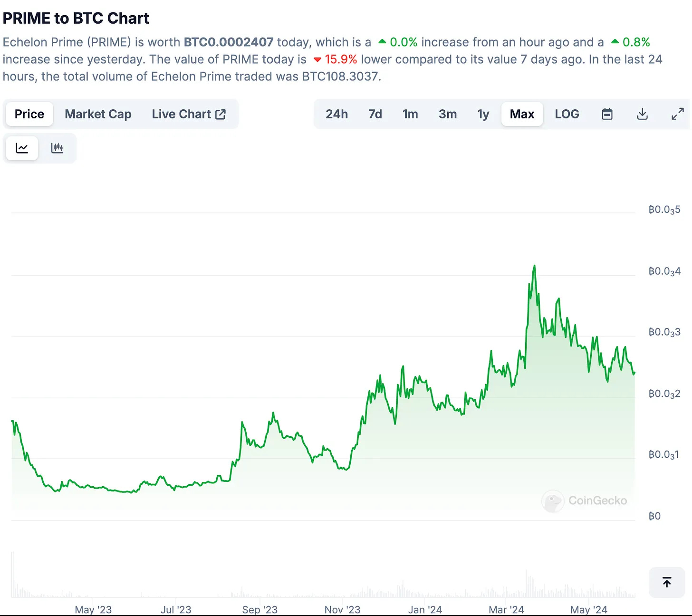Image resolution: width=692 pixels, height=616 pixels.
Task: Click the volume bars navigator strip
Action: coord(323,575)
